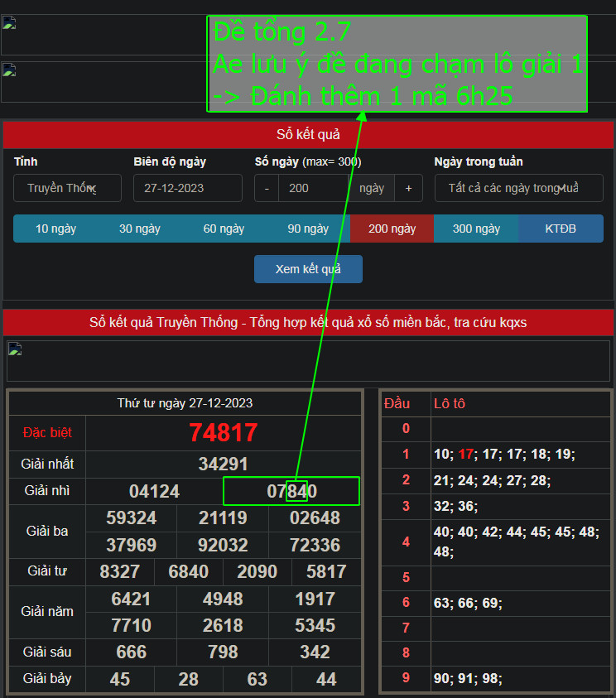Image resolution: width=616 pixels, height=698 pixels.
Task: Switch to the 60 ngày range
Action: [x=224, y=229]
